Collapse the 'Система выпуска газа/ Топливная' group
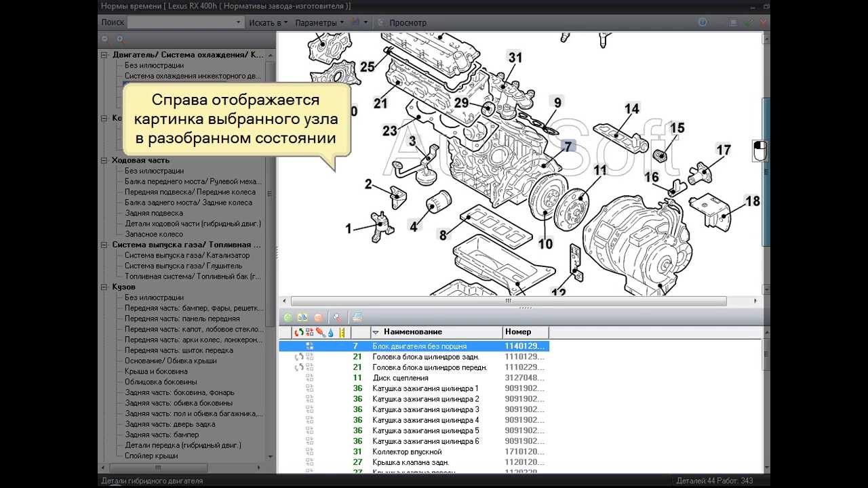The height and width of the screenshot is (488, 868). coord(104,245)
